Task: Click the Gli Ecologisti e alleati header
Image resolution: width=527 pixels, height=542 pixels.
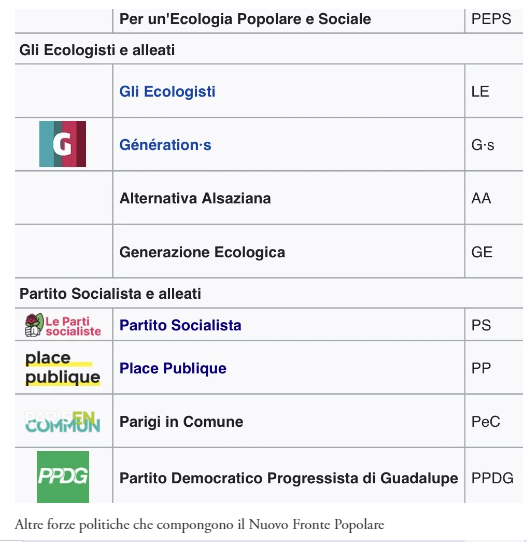Action: click(97, 50)
